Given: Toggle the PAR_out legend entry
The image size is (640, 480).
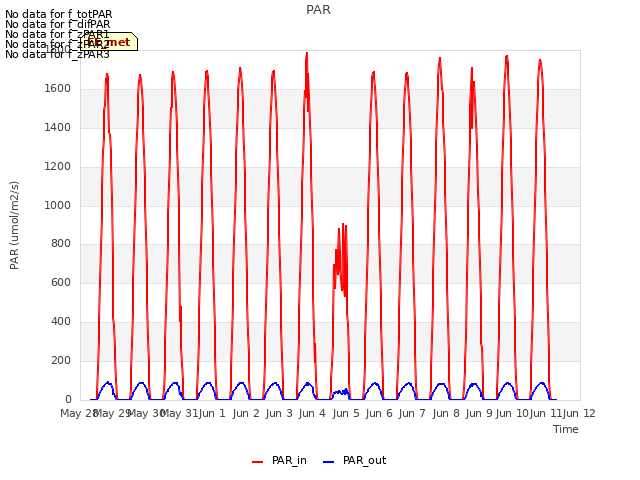Looking at the screenshot, I should point(355,461).
